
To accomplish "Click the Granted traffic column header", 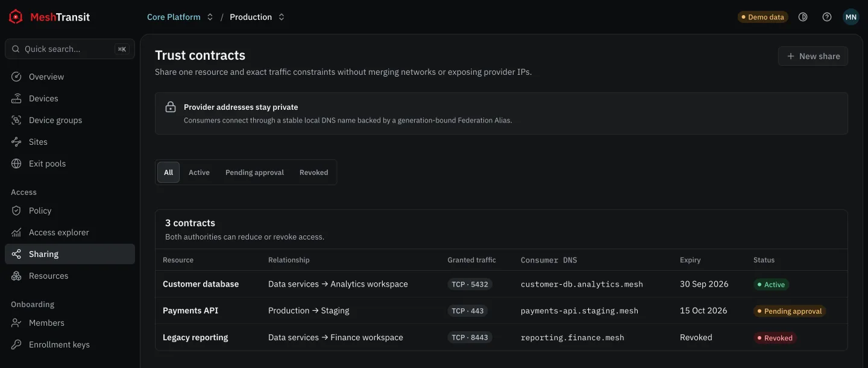I will (471, 260).
